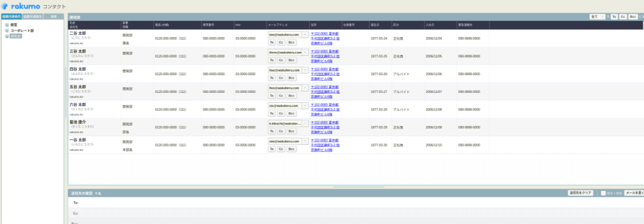Viewport: 644px width, 224px height.
Task: Select the コーポレート部 group in tree
Action: pyautogui.click(x=22, y=31)
